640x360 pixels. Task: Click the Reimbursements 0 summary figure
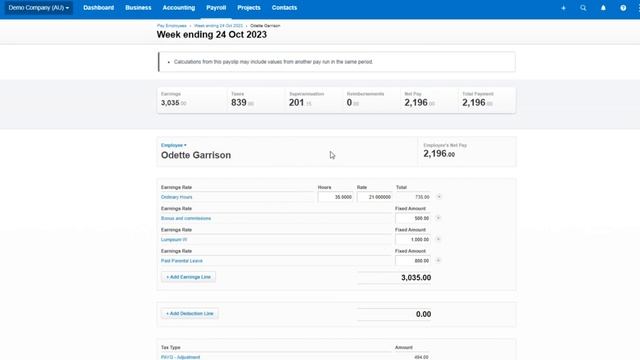(x=353, y=103)
